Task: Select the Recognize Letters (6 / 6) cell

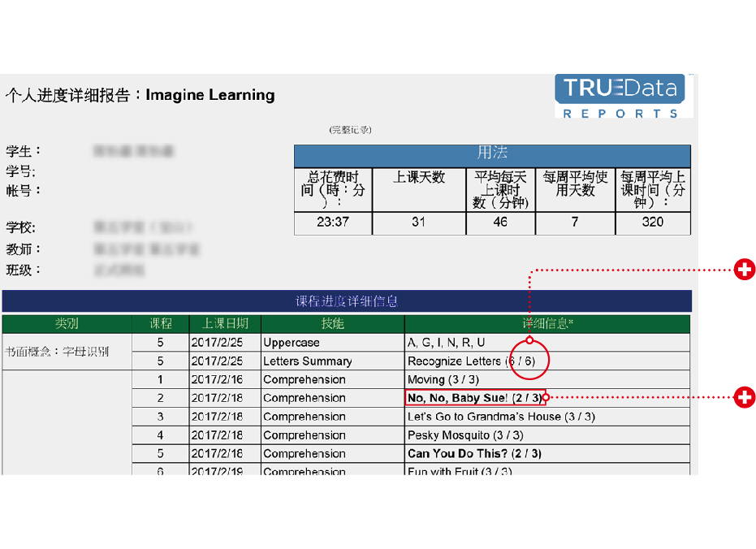Action: 547,361
